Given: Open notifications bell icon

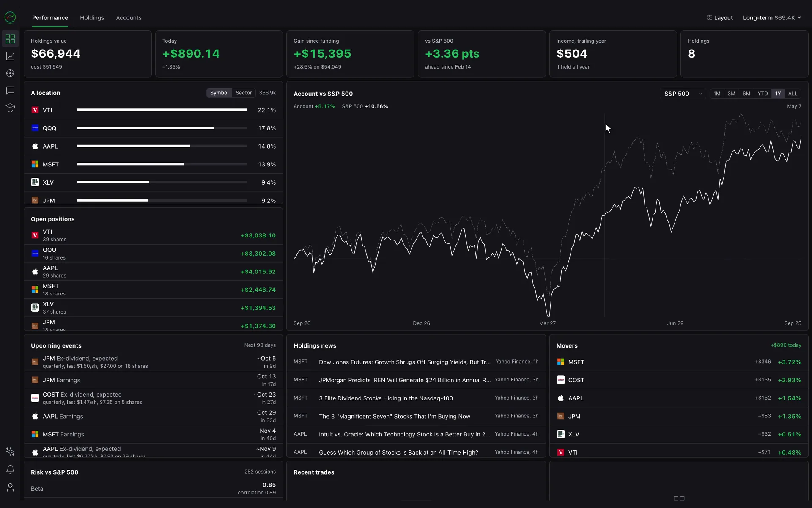Looking at the screenshot, I should click(10, 469).
